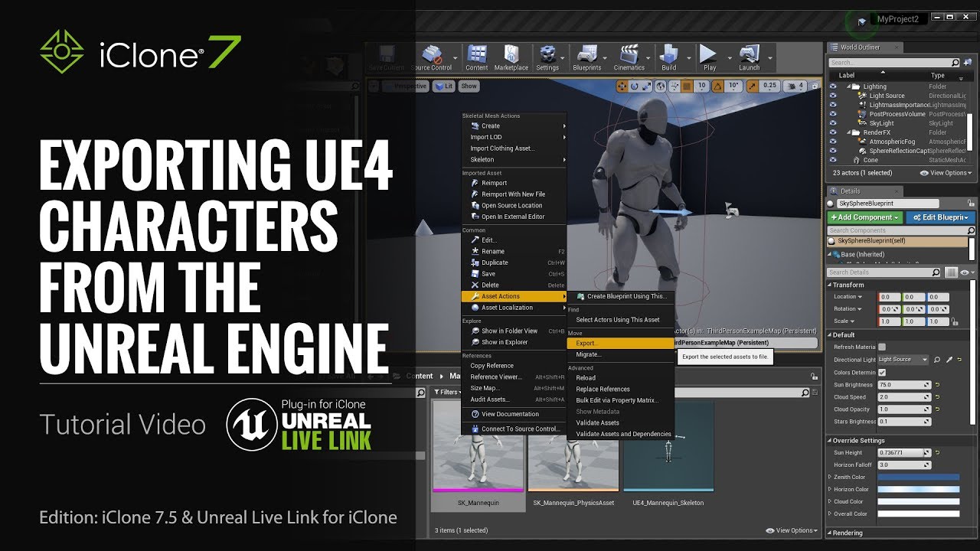Browse to Directional Light asset magnifier icon
The height and width of the screenshot is (551, 980).
tap(936, 360)
